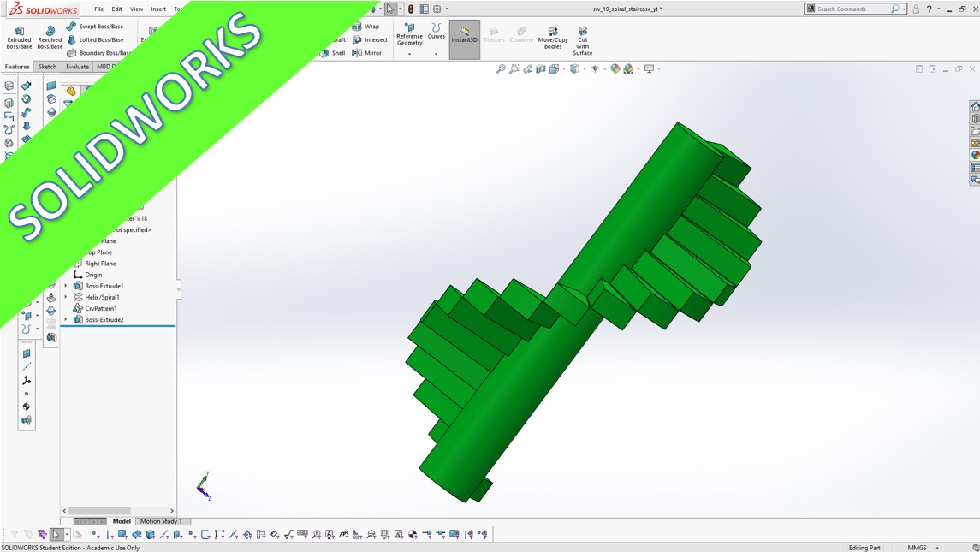This screenshot has width=980, height=552.
Task: Switch to the Sketch tab
Action: click(47, 66)
